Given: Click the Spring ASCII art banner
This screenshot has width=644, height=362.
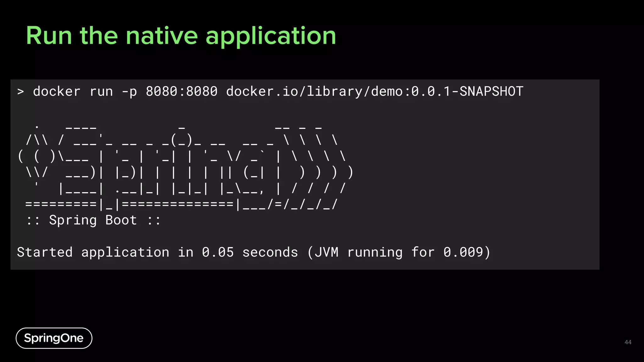Looking at the screenshot, I should (x=186, y=168).
